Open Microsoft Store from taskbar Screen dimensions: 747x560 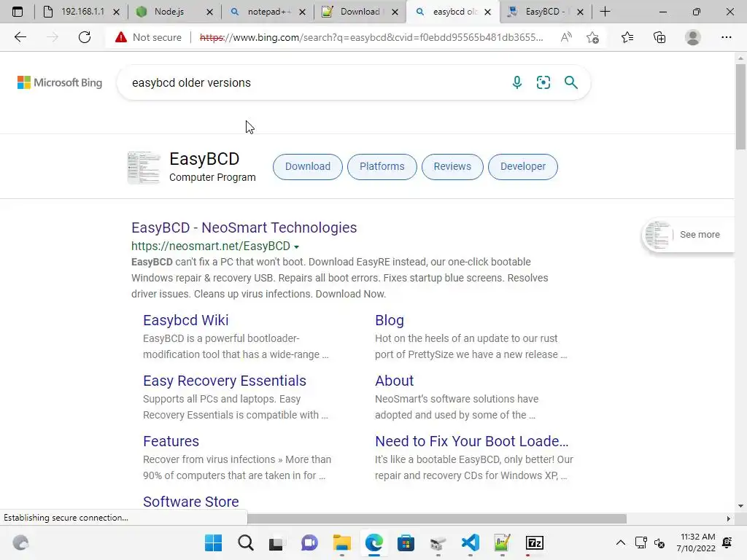[406, 542]
